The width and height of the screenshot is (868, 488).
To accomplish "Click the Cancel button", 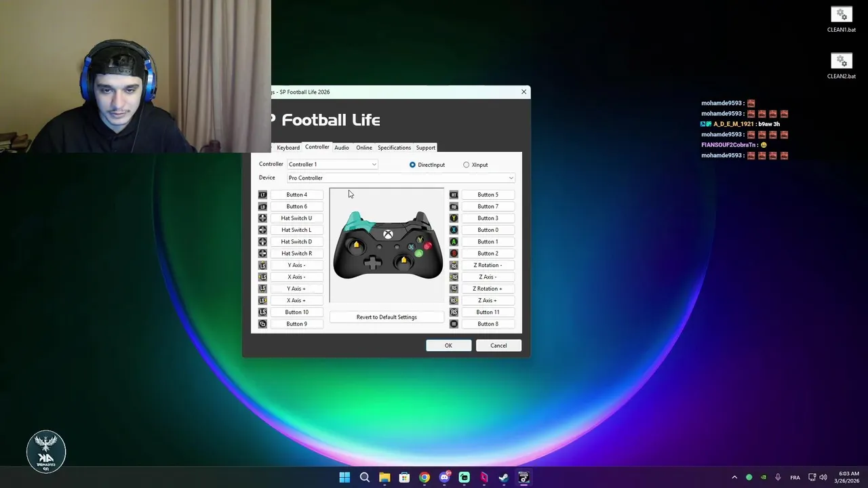I will (x=498, y=346).
